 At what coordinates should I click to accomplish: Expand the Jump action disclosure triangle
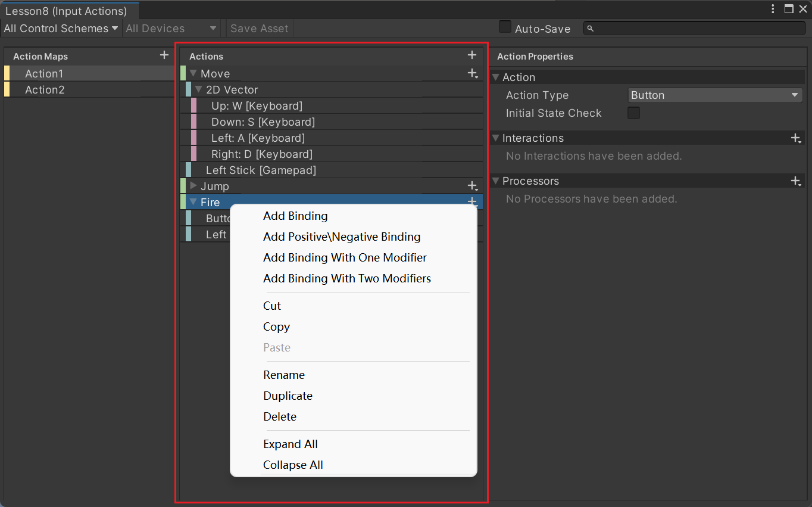[193, 186]
